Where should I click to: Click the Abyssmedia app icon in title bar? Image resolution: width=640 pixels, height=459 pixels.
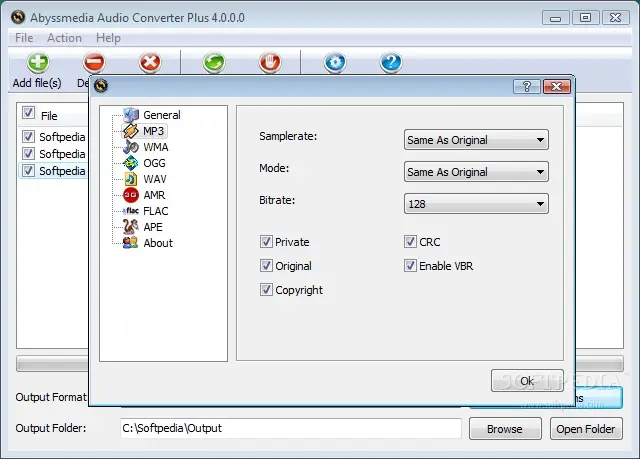18,17
